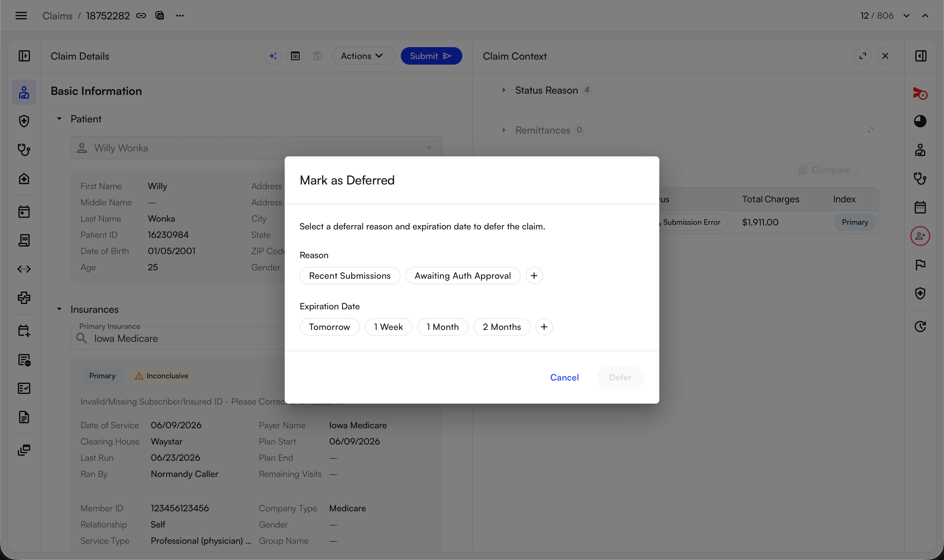Expand the Status Reason section
Viewport: 944px width, 560px height.
[504, 90]
